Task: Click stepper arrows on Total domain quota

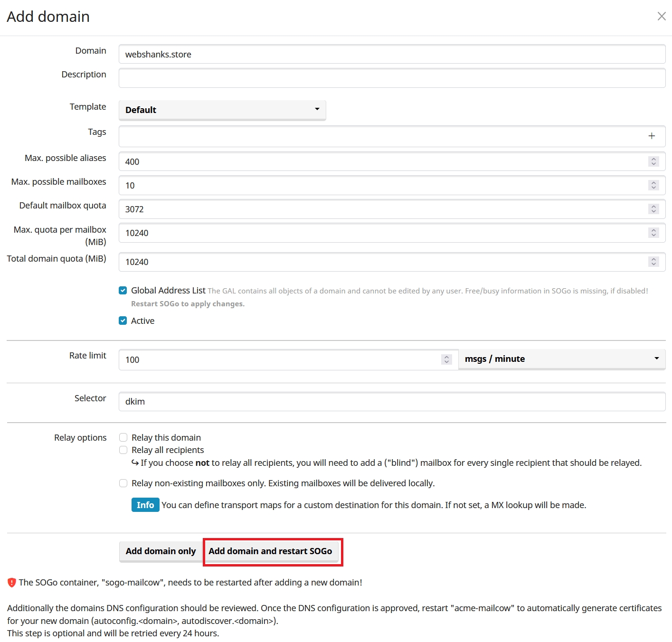Action: pos(653,262)
